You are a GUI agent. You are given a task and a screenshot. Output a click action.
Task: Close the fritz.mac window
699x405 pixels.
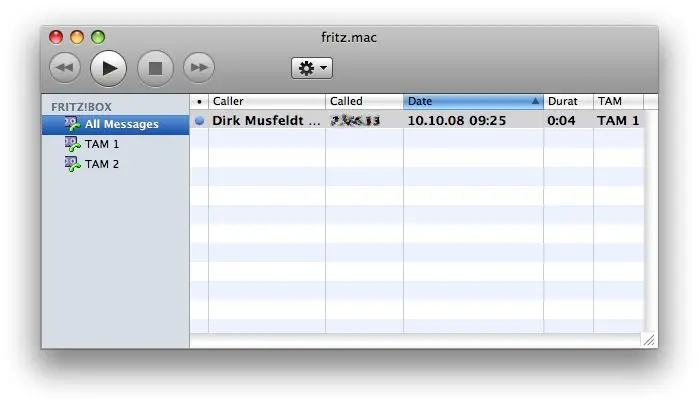56,37
